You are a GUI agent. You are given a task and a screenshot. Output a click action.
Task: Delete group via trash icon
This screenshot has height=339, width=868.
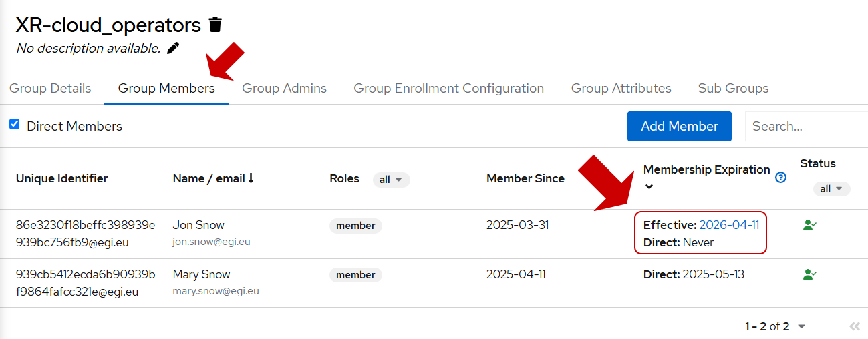(x=215, y=25)
